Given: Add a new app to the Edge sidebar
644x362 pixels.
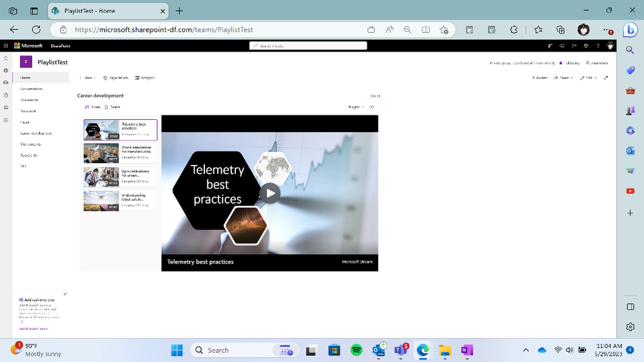Looking at the screenshot, I should (x=630, y=213).
